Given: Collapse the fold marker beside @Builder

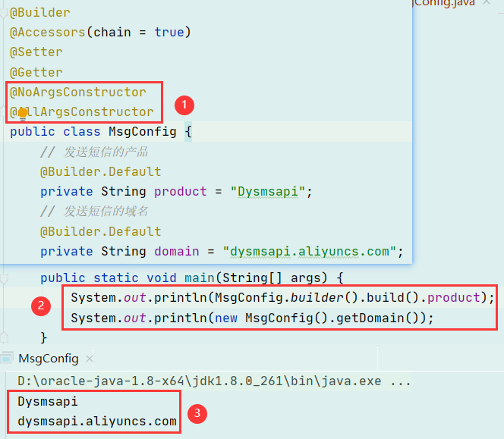Looking at the screenshot, I should click(x=4, y=13).
